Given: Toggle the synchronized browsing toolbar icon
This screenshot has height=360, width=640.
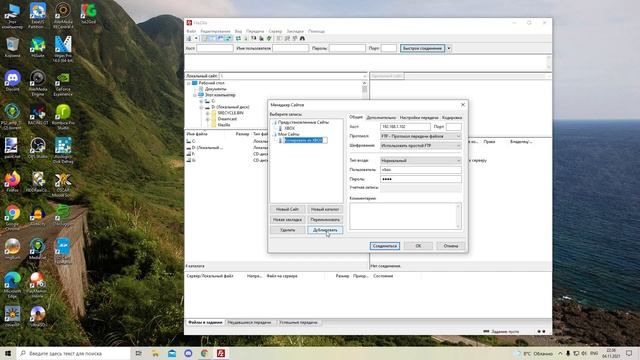Looking at the screenshot, I should click(295, 38).
